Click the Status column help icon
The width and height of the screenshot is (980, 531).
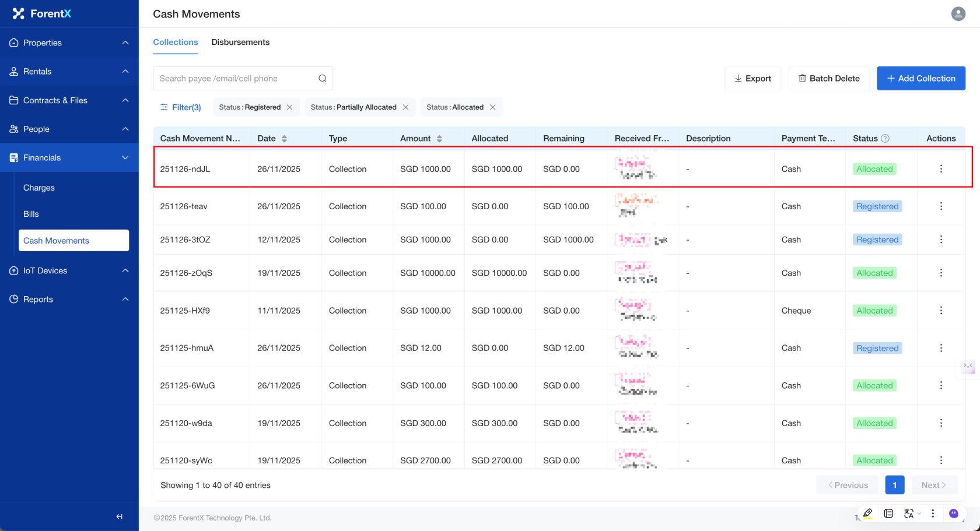click(885, 139)
